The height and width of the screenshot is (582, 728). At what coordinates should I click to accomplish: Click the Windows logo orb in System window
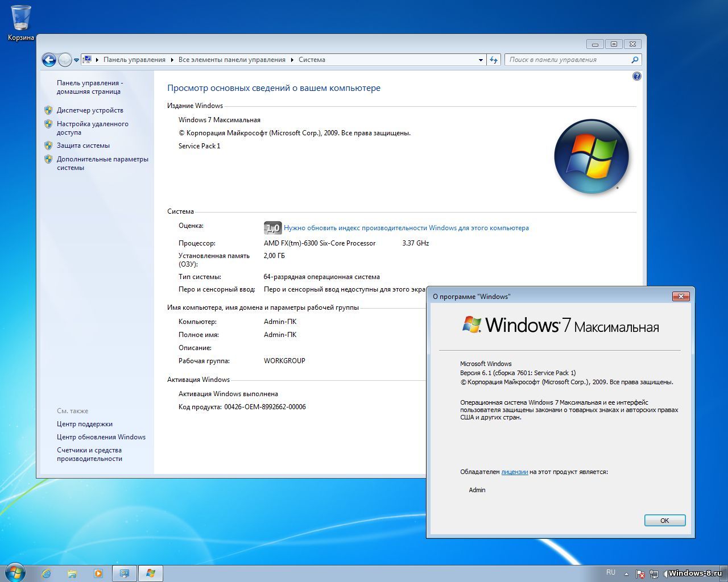tap(591, 156)
